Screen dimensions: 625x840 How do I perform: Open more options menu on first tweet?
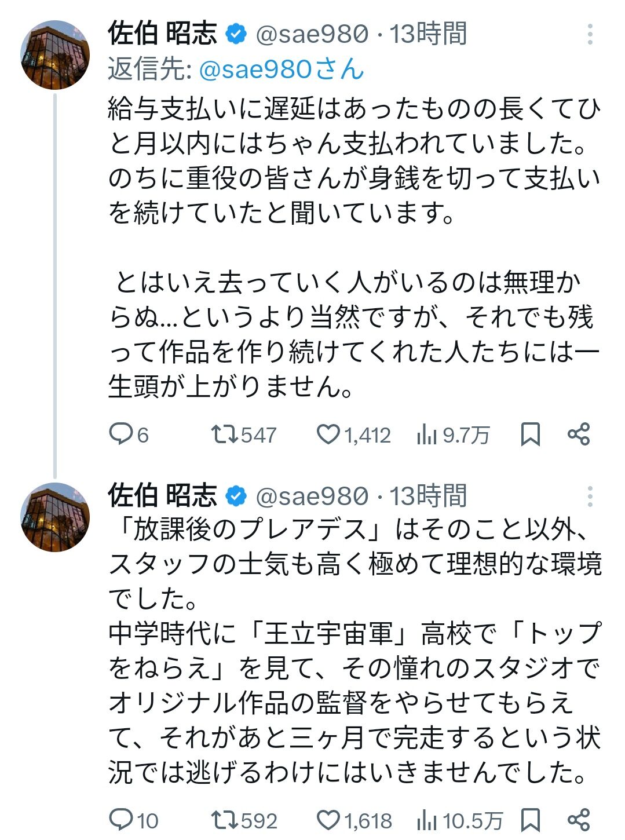590,35
